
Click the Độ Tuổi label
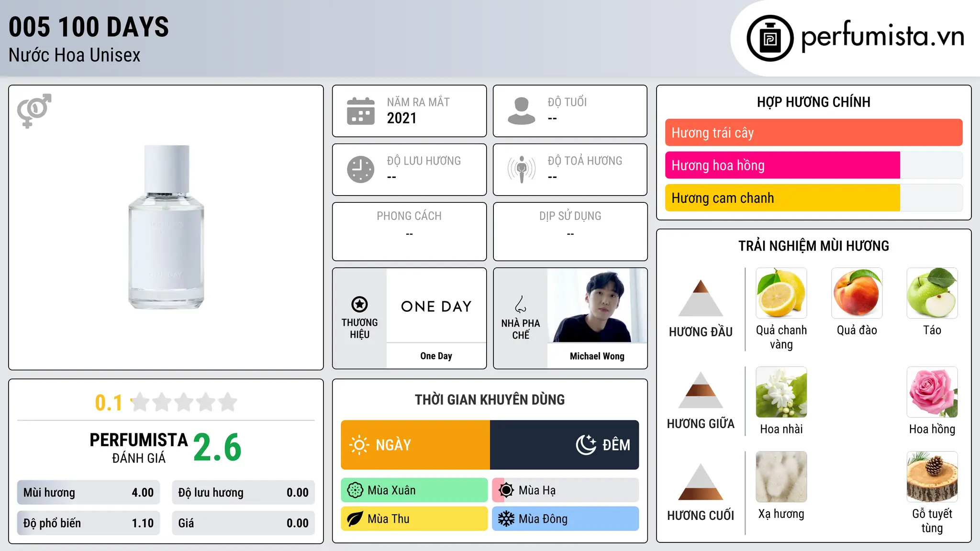pyautogui.click(x=567, y=102)
